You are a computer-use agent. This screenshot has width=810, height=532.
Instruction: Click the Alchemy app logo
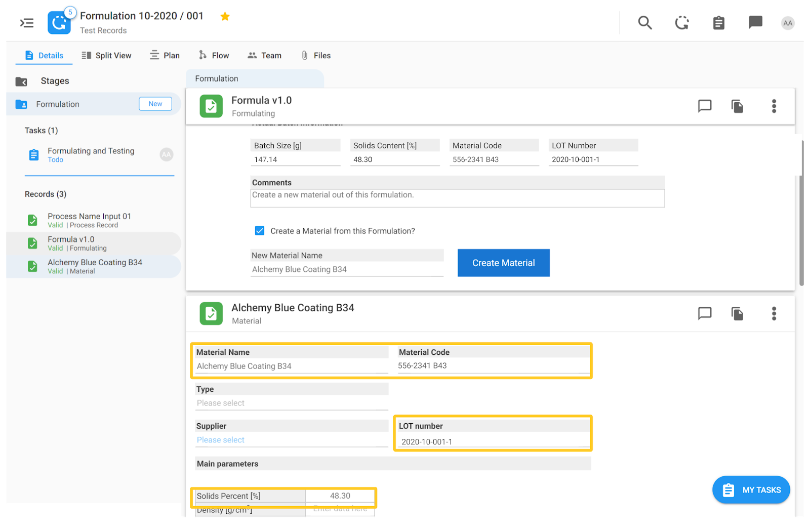pyautogui.click(x=59, y=23)
